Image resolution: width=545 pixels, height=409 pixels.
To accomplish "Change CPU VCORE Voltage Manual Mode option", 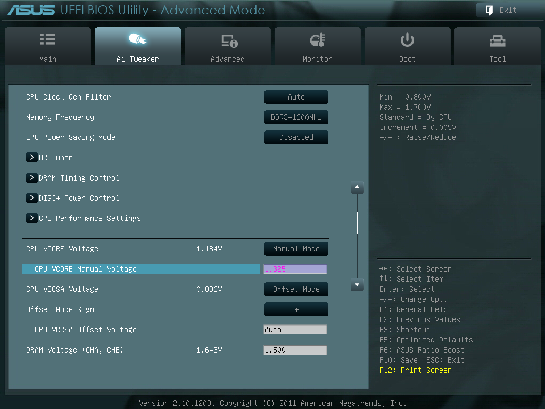I will click(x=296, y=249).
